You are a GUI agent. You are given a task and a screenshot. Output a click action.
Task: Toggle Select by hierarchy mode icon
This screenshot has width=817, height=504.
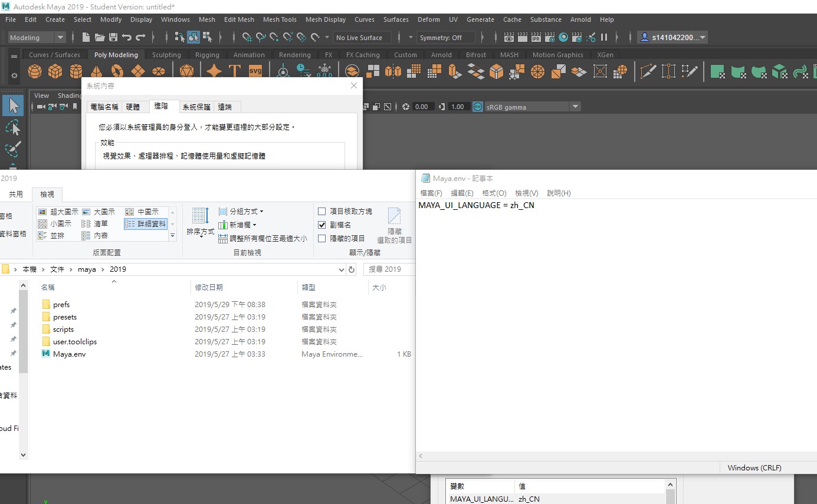[180, 37]
